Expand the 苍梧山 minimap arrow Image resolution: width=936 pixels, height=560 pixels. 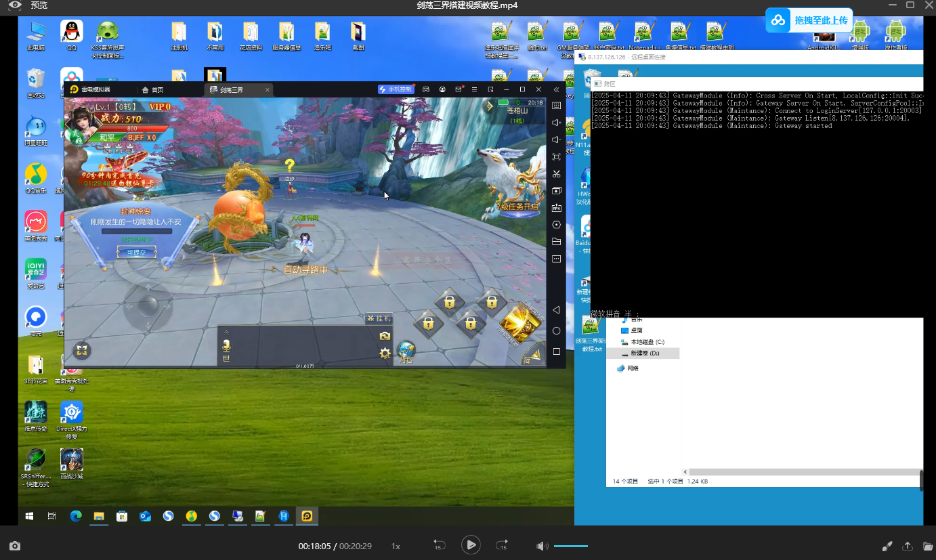pos(489,106)
